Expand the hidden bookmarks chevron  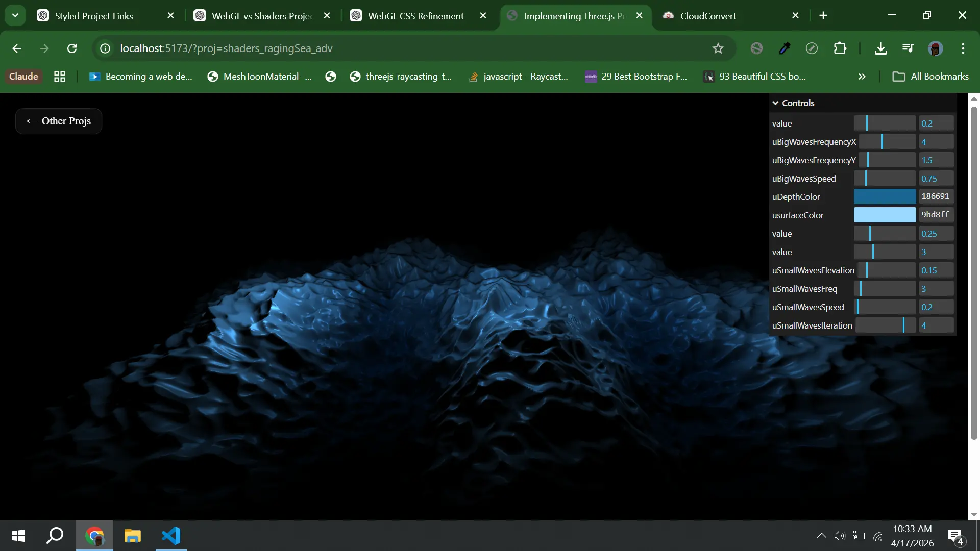pyautogui.click(x=862, y=77)
